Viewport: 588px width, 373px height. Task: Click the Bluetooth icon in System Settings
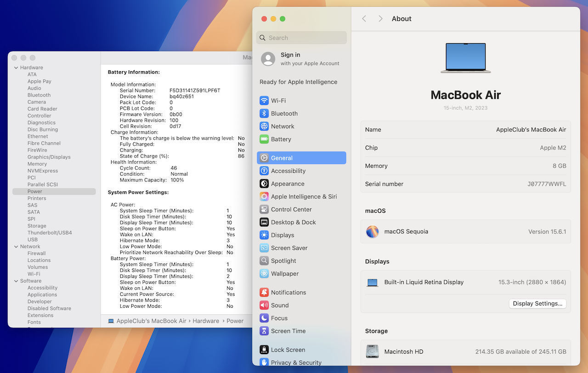pyautogui.click(x=264, y=113)
